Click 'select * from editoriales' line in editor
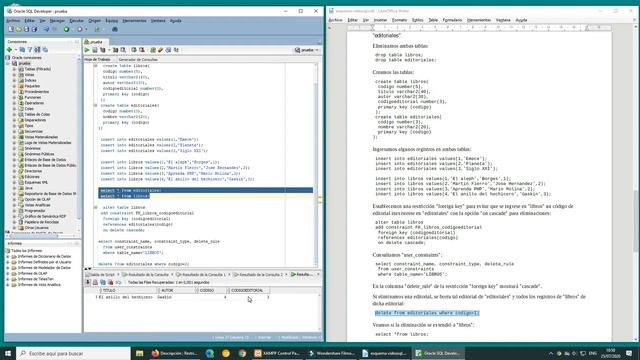 [131, 190]
